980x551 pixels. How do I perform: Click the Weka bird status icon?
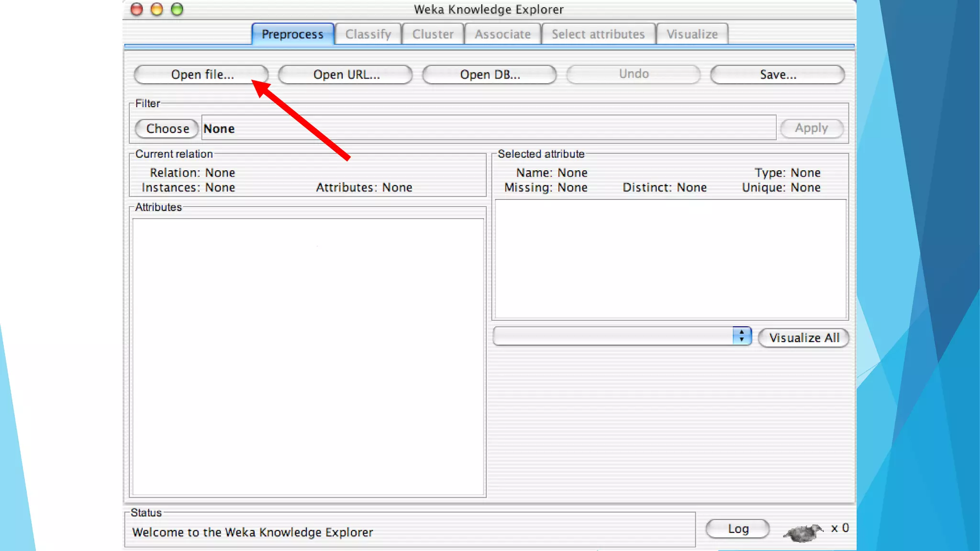click(x=803, y=531)
